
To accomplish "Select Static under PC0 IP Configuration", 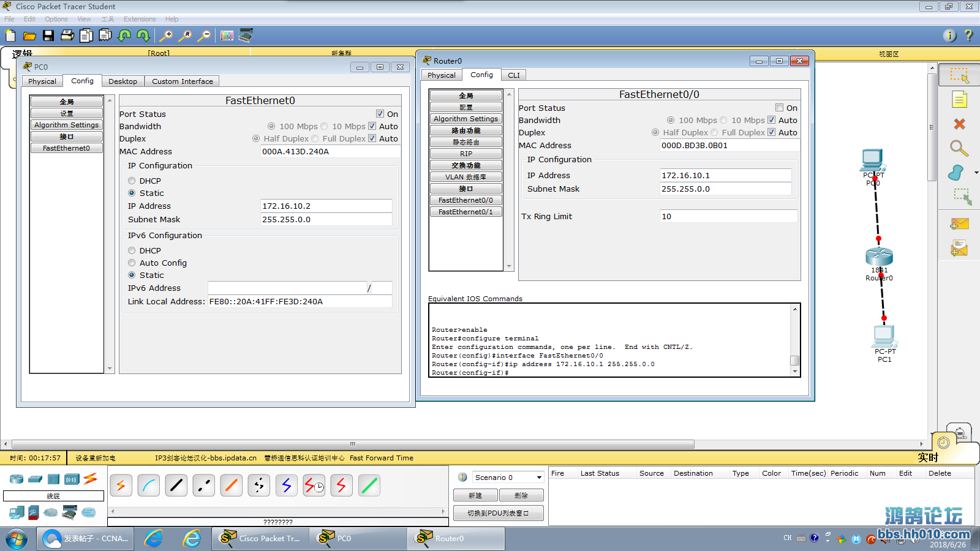I will pos(132,193).
